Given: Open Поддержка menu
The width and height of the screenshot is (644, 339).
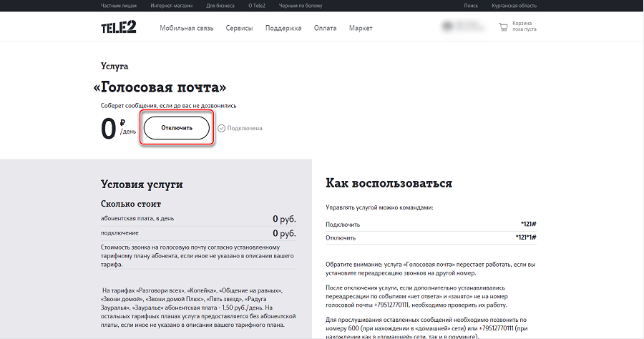Looking at the screenshot, I should coord(283,28).
